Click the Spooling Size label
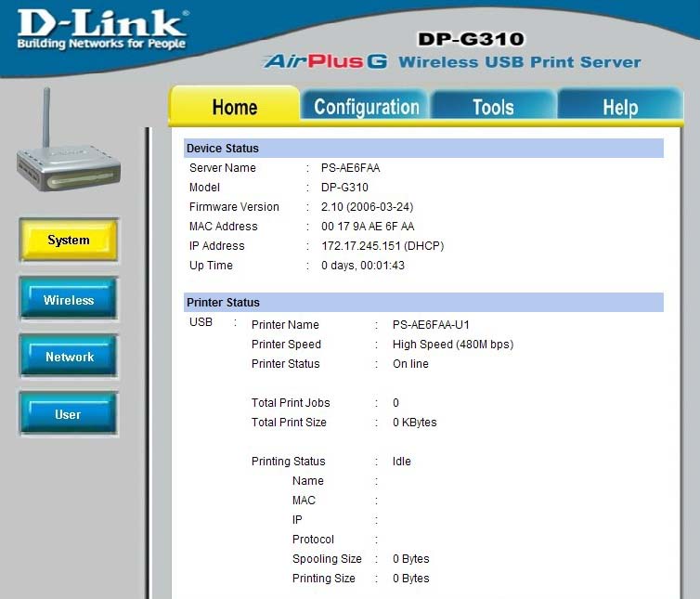Screen dimensions: 700x599 [327, 559]
